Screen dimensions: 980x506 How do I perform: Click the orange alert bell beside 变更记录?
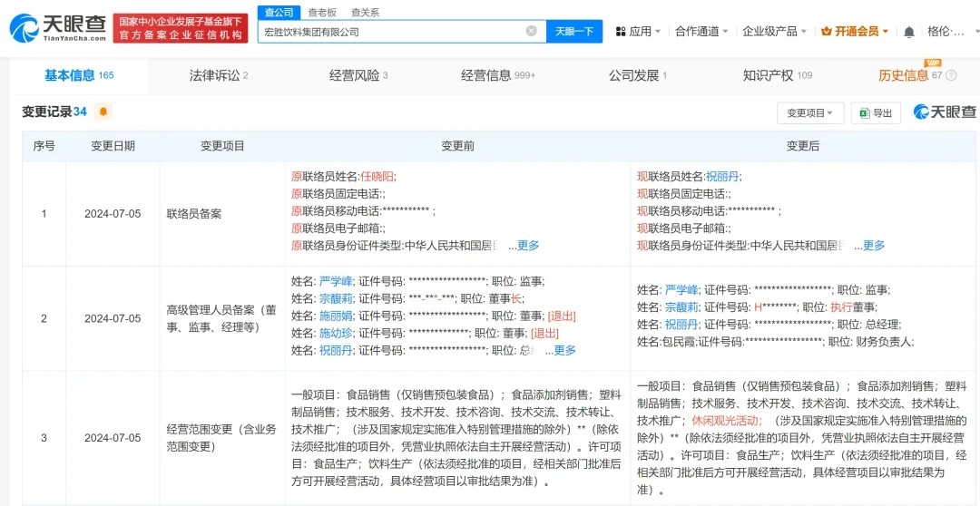pyautogui.click(x=103, y=112)
